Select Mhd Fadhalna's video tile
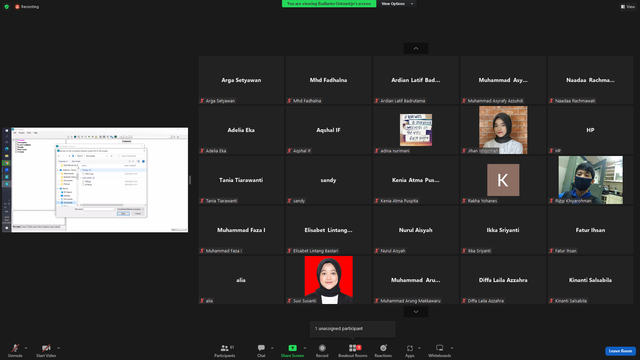 click(x=329, y=80)
